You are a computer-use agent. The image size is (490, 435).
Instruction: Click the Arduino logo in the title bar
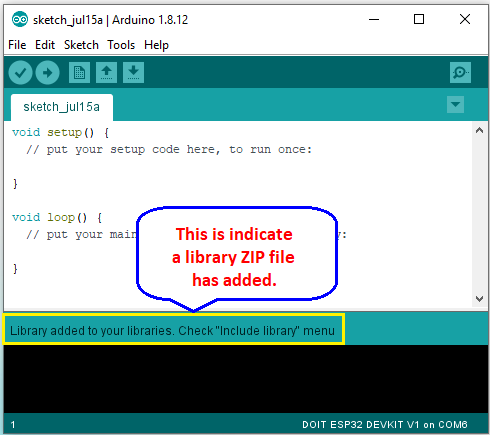point(20,20)
